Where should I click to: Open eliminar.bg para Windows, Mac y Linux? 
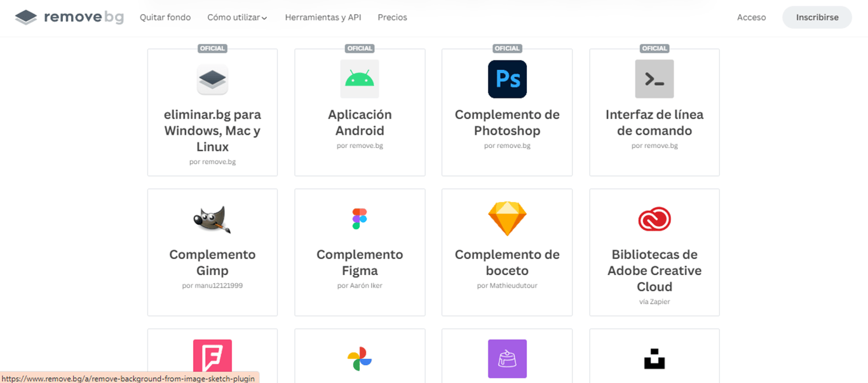point(212,131)
